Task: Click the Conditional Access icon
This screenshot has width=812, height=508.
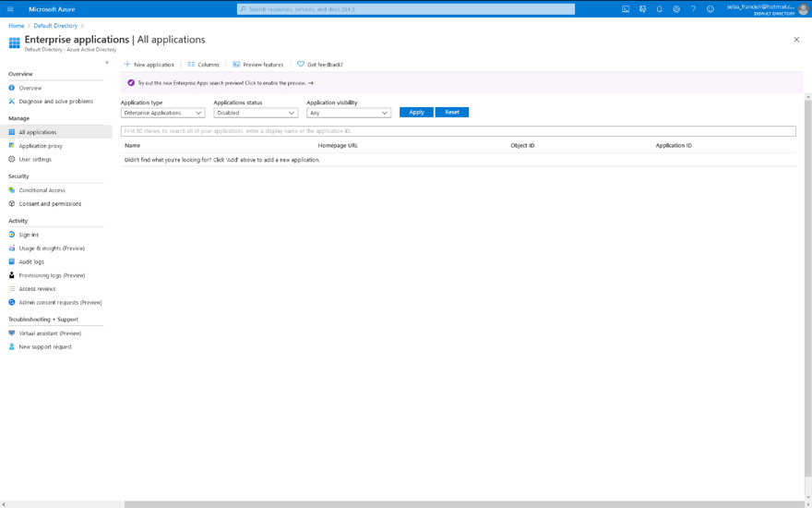Action: tap(12, 190)
